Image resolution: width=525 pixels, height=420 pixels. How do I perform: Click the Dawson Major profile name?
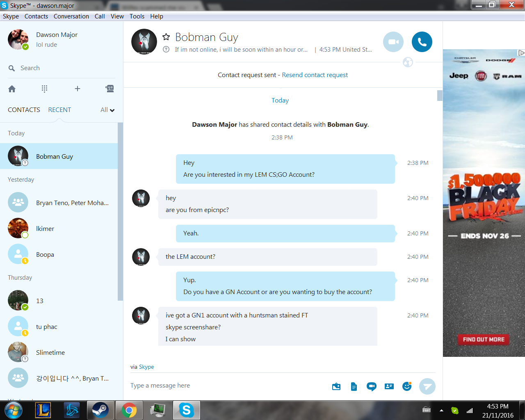tap(57, 35)
